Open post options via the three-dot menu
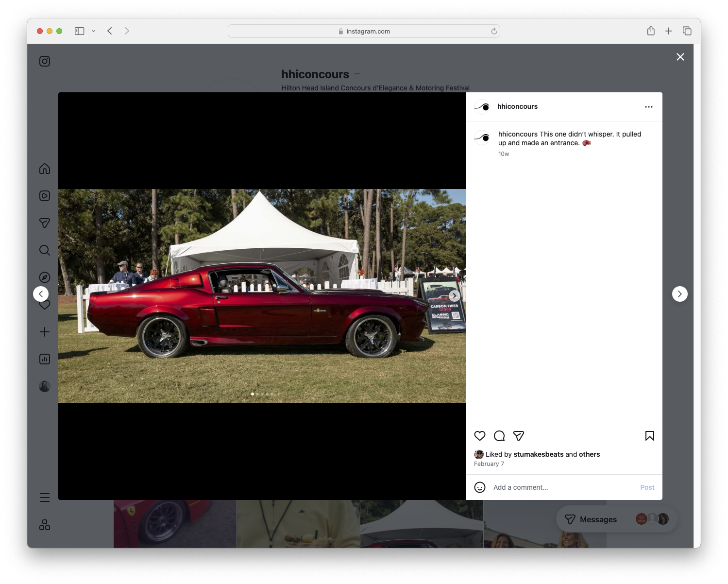This screenshot has height=584, width=728. tap(649, 106)
